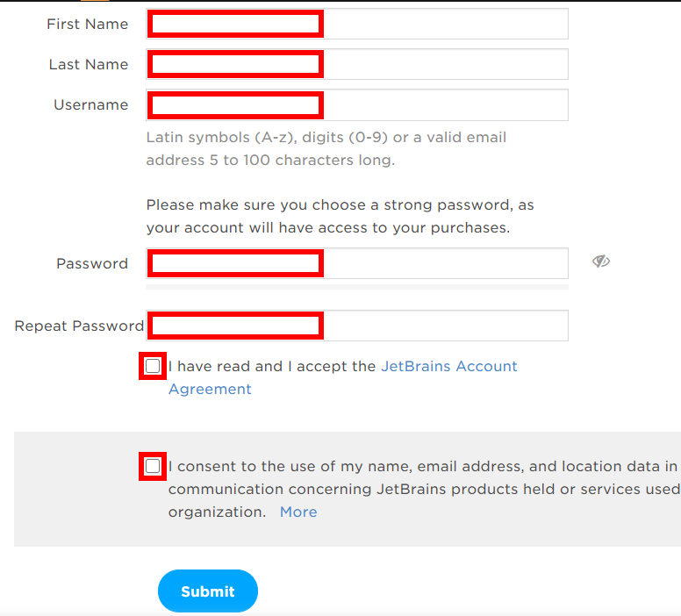Open the JetBrains Account Agreement link

[342, 377]
